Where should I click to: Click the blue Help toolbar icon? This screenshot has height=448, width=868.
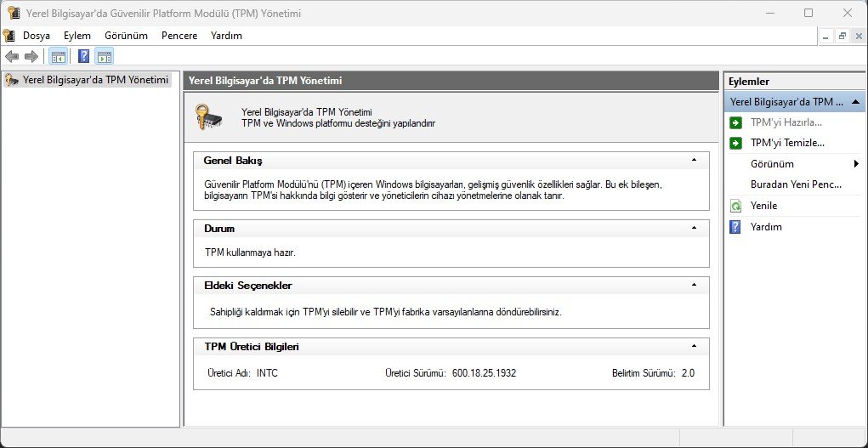click(83, 57)
